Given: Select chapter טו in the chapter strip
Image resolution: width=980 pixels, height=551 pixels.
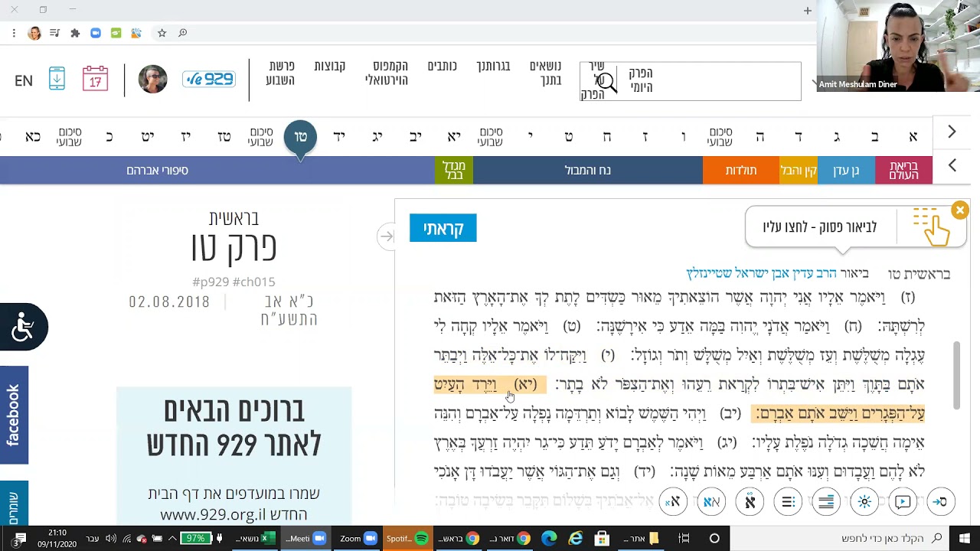Looking at the screenshot, I should tap(300, 137).
